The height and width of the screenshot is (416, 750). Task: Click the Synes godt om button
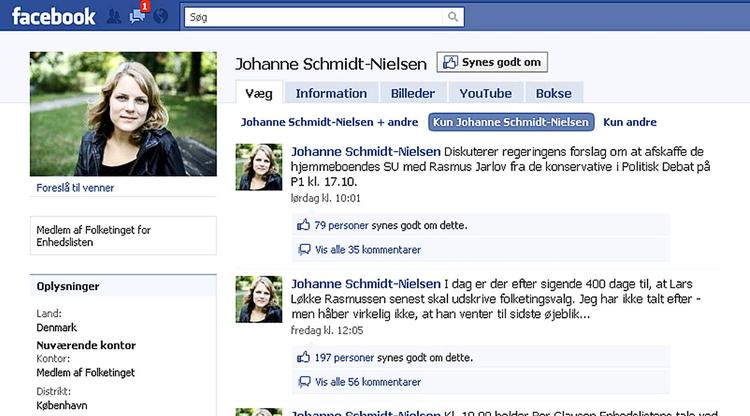[492, 62]
